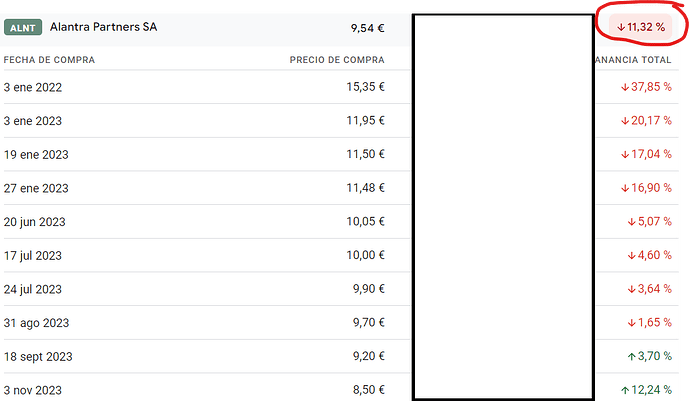Click the green up arrow beside 12,24 %

pos(624,390)
